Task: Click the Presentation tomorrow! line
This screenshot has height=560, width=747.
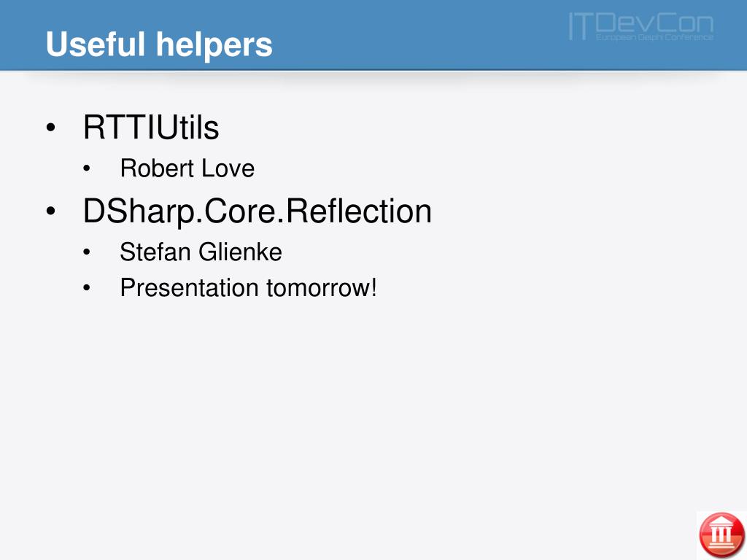Action: pyautogui.click(x=248, y=287)
